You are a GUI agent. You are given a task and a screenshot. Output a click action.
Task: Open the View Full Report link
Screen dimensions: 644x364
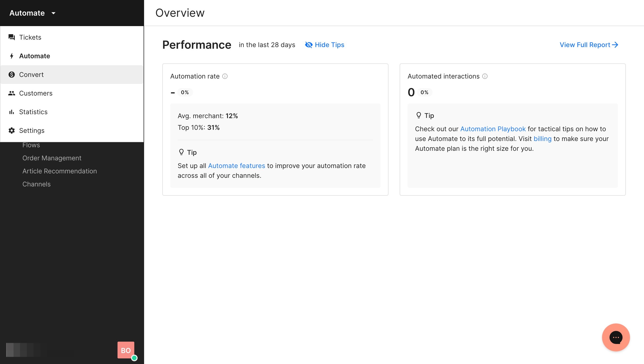coord(589,45)
